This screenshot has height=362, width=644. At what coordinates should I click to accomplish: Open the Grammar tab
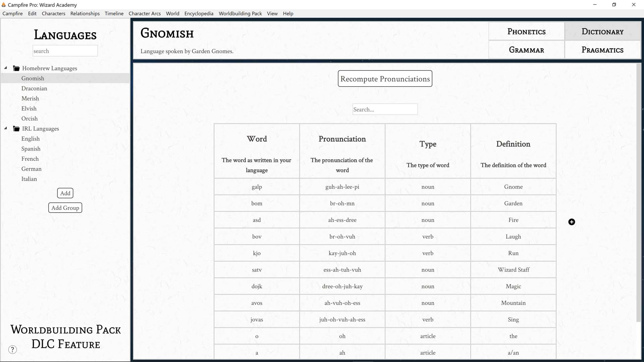point(526,50)
